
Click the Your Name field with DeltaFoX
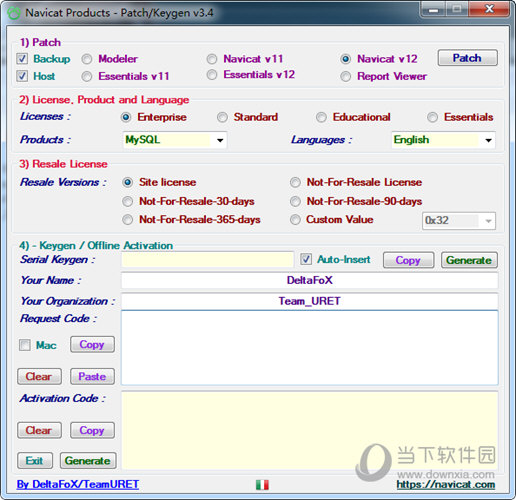[x=310, y=280]
